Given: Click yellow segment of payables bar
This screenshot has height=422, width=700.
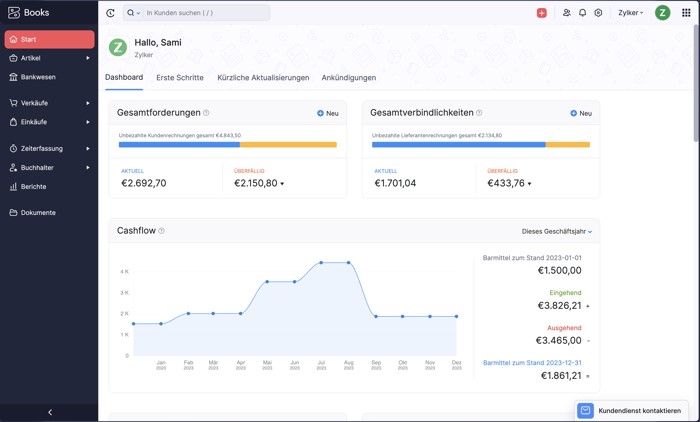Looking at the screenshot, I should coord(568,145).
